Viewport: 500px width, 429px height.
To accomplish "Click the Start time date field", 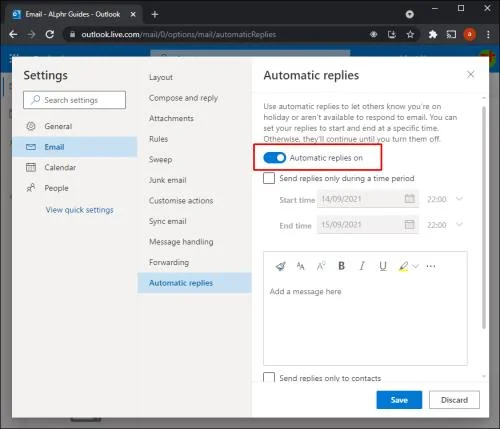I will pyautogui.click(x=368, y=199).
